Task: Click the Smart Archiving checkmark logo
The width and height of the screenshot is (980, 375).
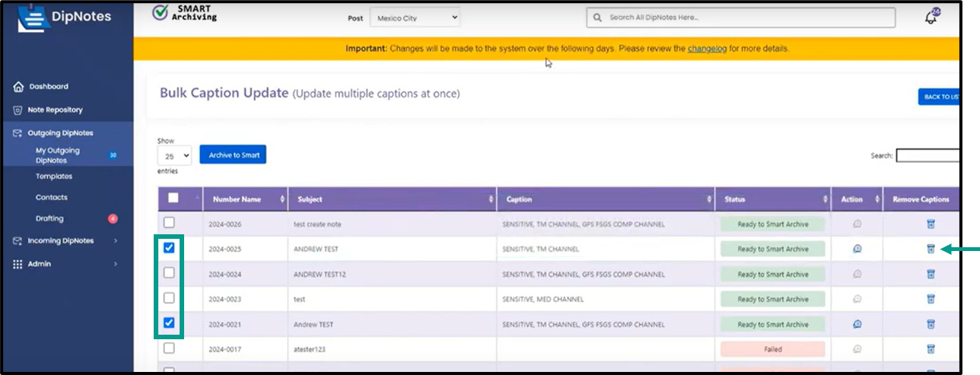Action: point(160,13)
